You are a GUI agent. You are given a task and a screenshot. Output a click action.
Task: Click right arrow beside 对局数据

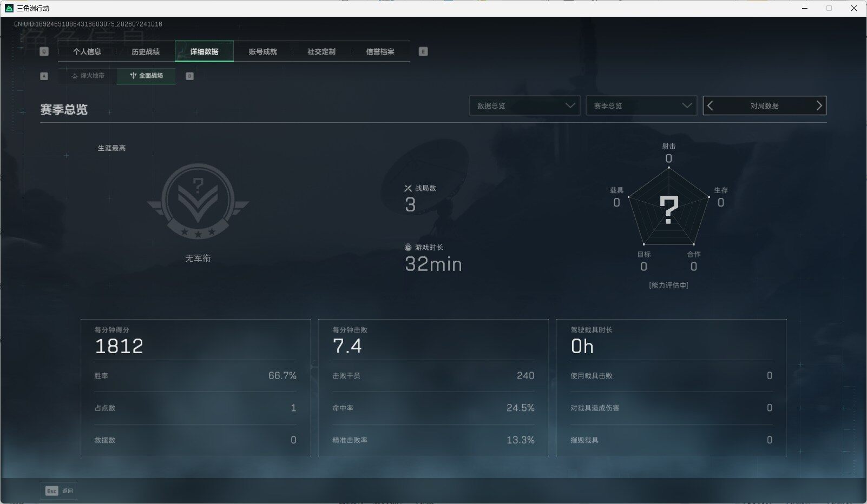coord(819,105)
